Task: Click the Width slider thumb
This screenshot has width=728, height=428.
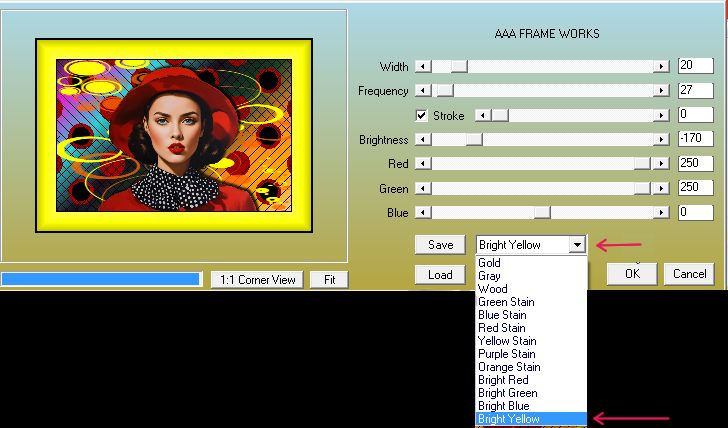Action: [459, 66]
